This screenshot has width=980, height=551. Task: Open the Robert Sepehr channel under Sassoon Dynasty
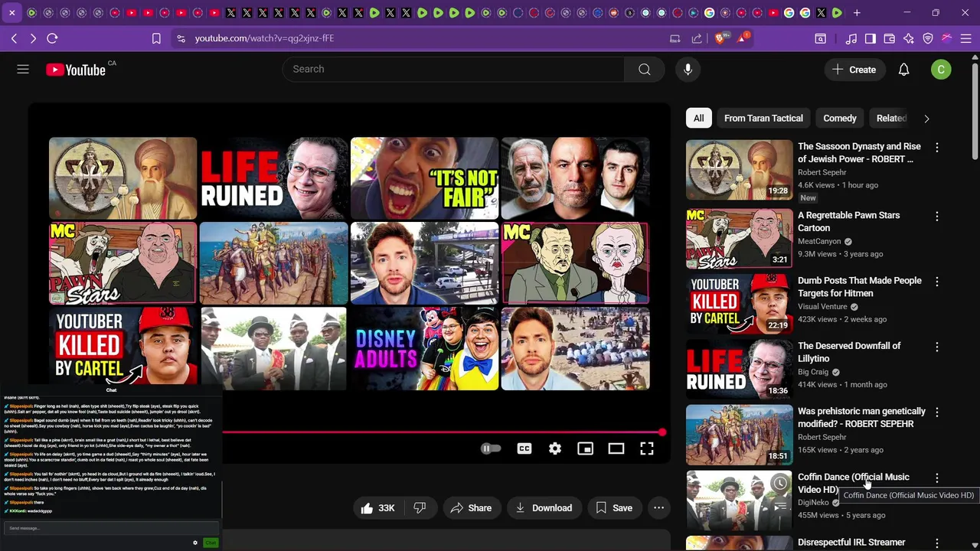point(822,173)
